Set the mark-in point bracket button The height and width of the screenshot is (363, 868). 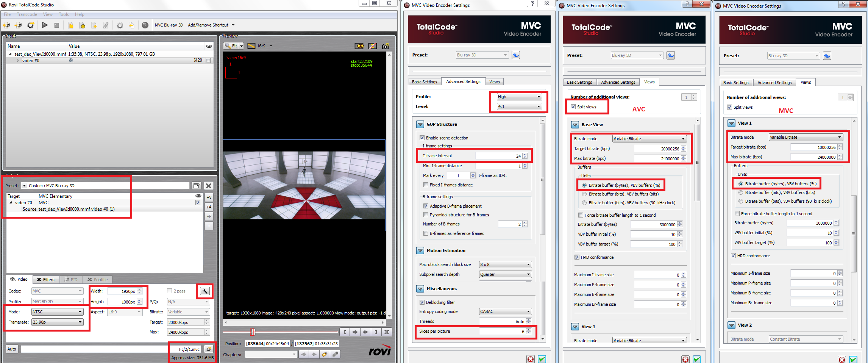pos(344,332)
